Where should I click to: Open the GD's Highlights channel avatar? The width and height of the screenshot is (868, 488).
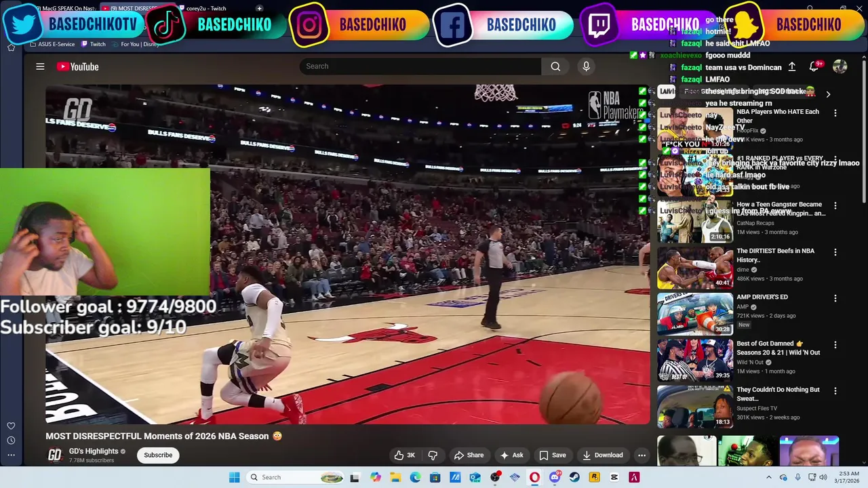pyautogui.click(x=54, y=455)
